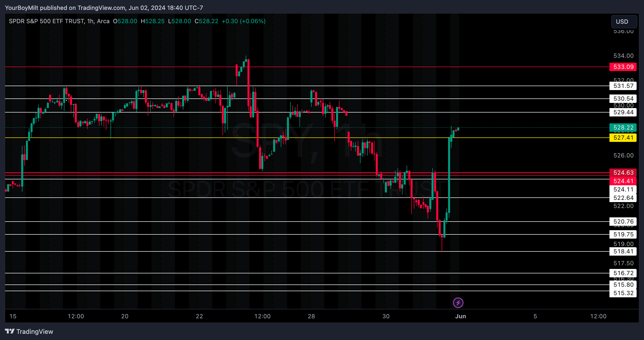Click the red 533.09 price label
The width and height of the screenshot is (644, 340).
[623, 67]
